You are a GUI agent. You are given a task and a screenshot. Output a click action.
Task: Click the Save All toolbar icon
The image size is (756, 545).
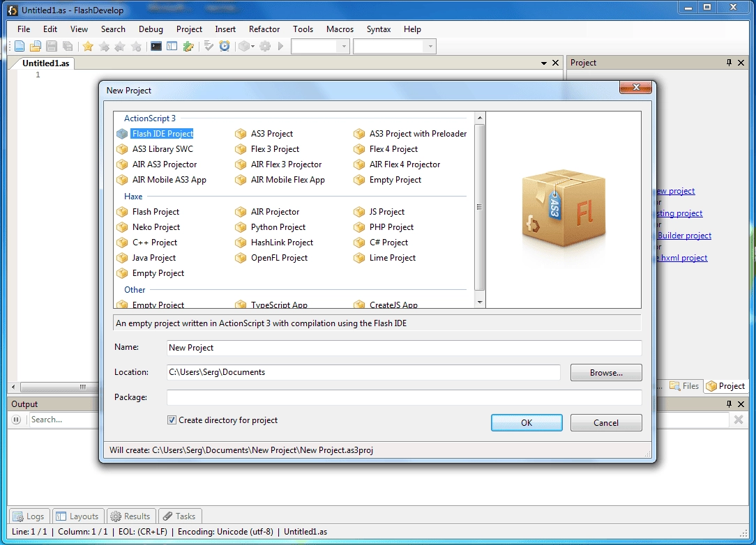click(x=68, y=46)
